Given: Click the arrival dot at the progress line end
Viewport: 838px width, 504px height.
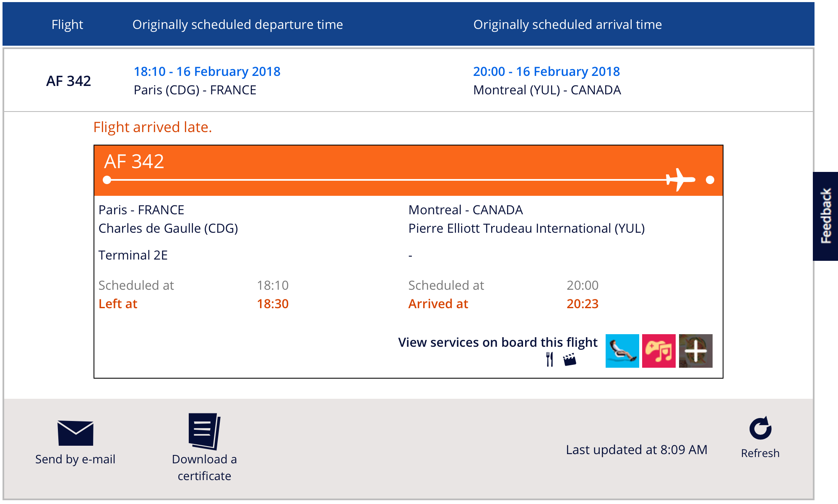Looking at the screenshot, I should pos(710,180).
